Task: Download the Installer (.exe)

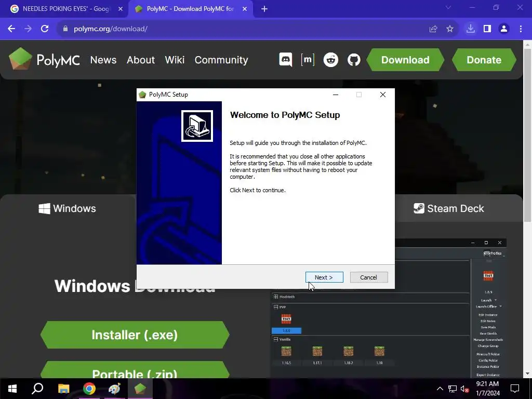Action: pyautogui.click(x=135, y=335)
